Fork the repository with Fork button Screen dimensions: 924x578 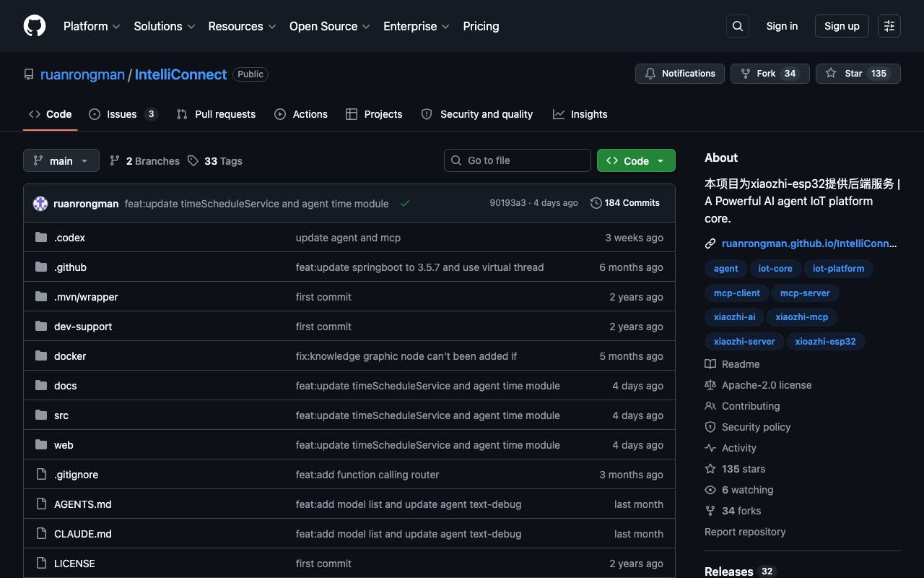[x=770, y=74]
